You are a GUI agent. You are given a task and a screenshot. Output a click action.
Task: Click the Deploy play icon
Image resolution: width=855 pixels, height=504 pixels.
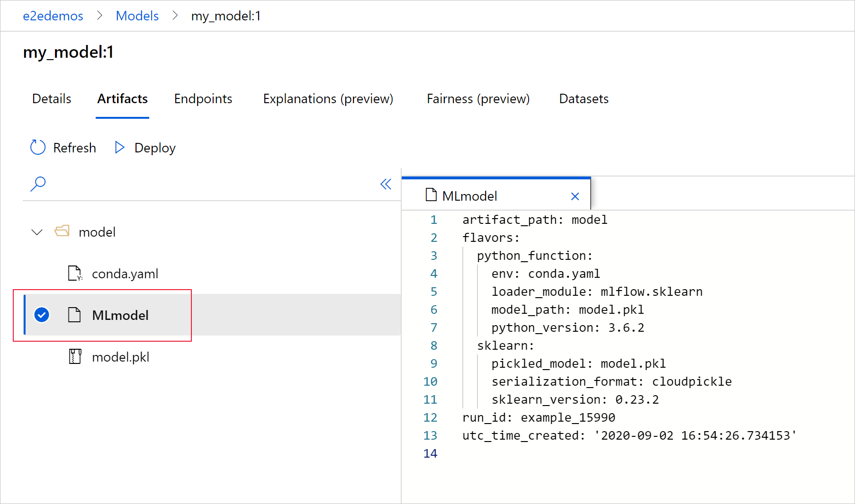(x=119, y=147)
